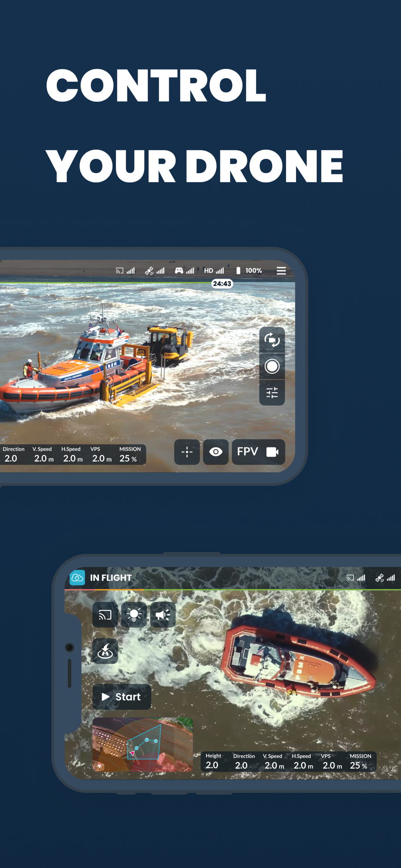Viewport: 401px width, 868px height.
Task: Switch to FPV camera view
Action: (258, 452)
